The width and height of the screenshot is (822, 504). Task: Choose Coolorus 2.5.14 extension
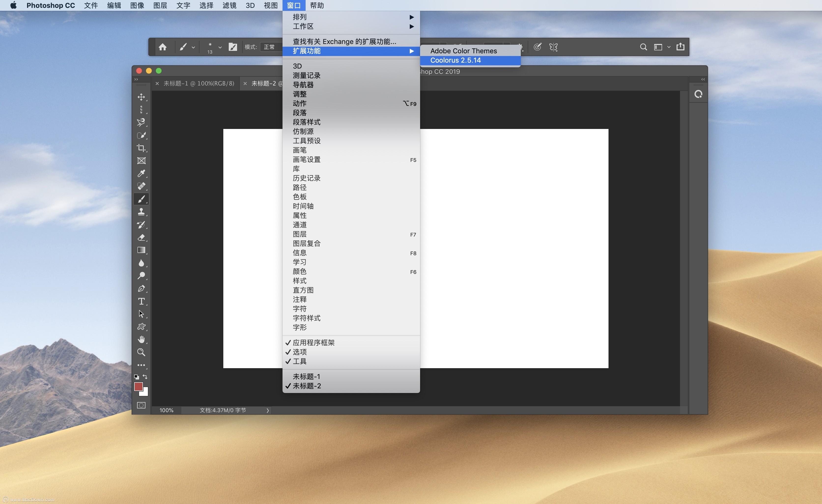tap(470, 60)
